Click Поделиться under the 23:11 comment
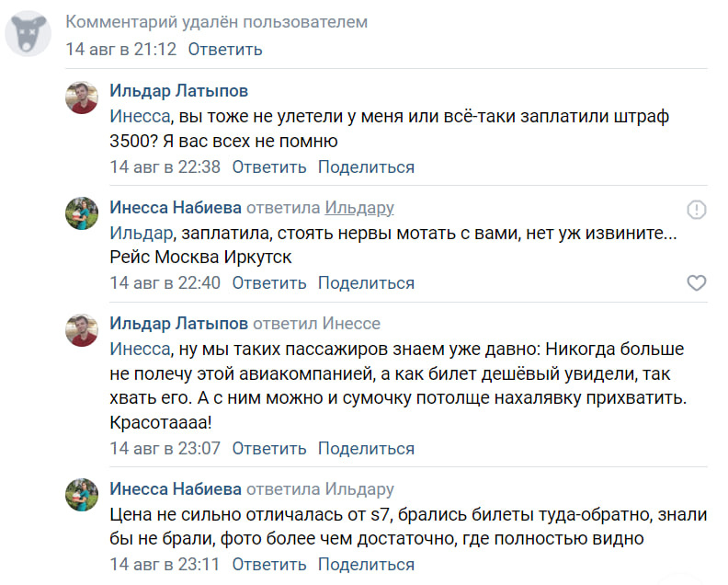The height and width of the screenshot is (585, 728). [367, 564]
